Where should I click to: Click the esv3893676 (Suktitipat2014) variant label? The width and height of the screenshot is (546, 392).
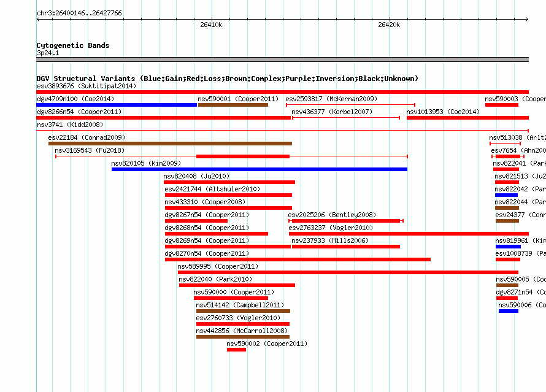(x=87, y=86)
